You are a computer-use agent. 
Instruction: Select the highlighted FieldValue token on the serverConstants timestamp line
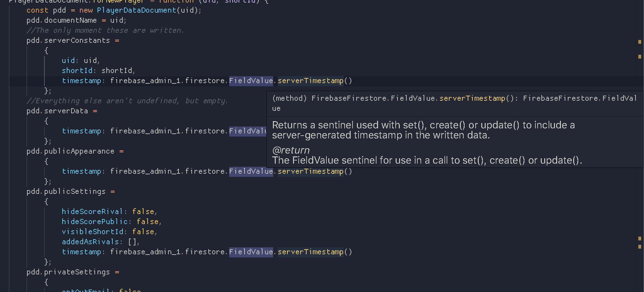pyautogui.click(x=251, y=81)
